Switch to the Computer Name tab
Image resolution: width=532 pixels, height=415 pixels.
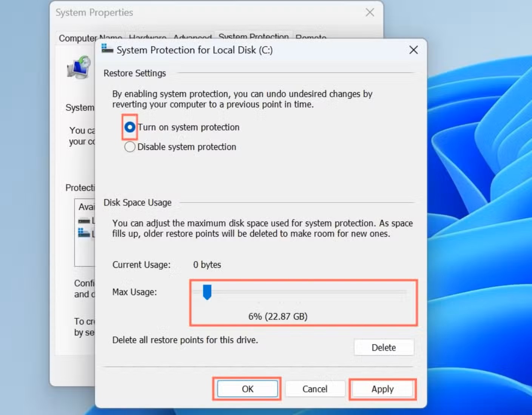click(90, 38)
